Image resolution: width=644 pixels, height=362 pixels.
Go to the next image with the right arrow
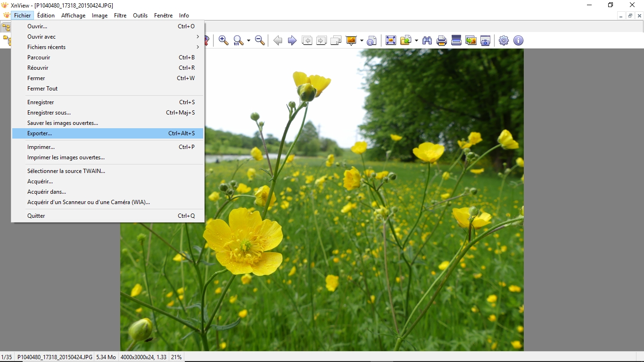tap(292, 41)
